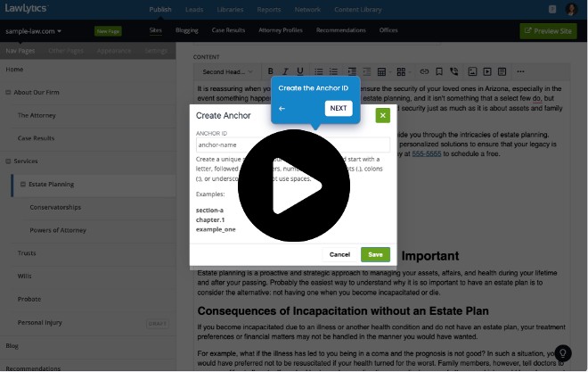The image size is (588, 372).
Task: Click the anchor bookmark icon
Action: 439,71
